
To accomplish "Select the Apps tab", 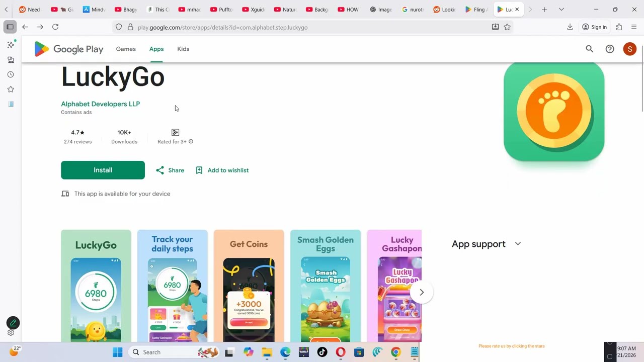I will click(156, 49).
